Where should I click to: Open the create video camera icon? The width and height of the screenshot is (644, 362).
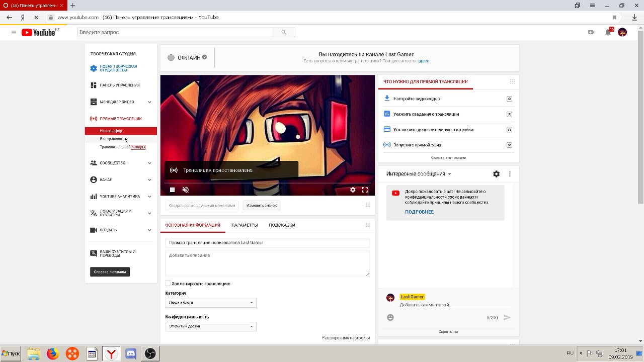pyautogui.click(x=591, y=32)
